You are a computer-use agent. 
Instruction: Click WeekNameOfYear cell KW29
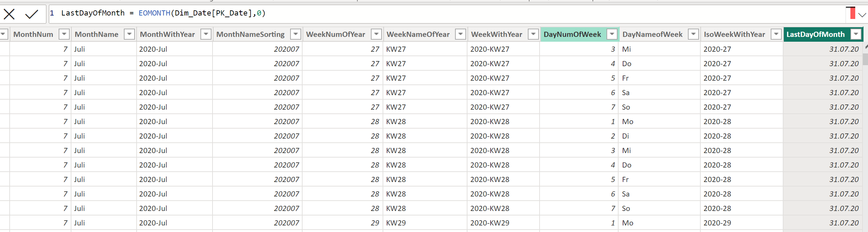click(x=425, y=223)
